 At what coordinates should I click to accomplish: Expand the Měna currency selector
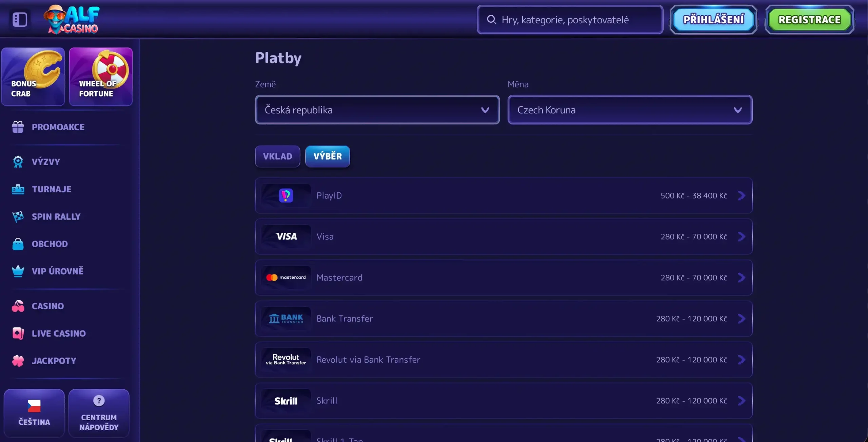click(630, 110)
